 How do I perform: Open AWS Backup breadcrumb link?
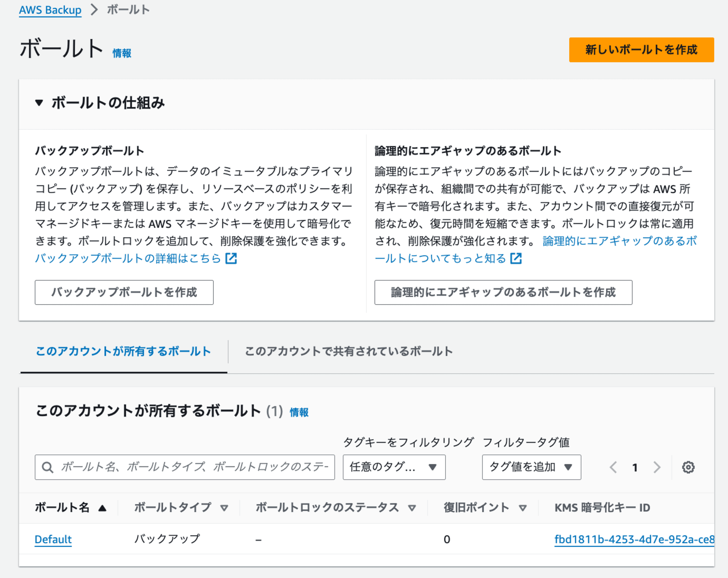pyautogui.click(x=50, y=10)
